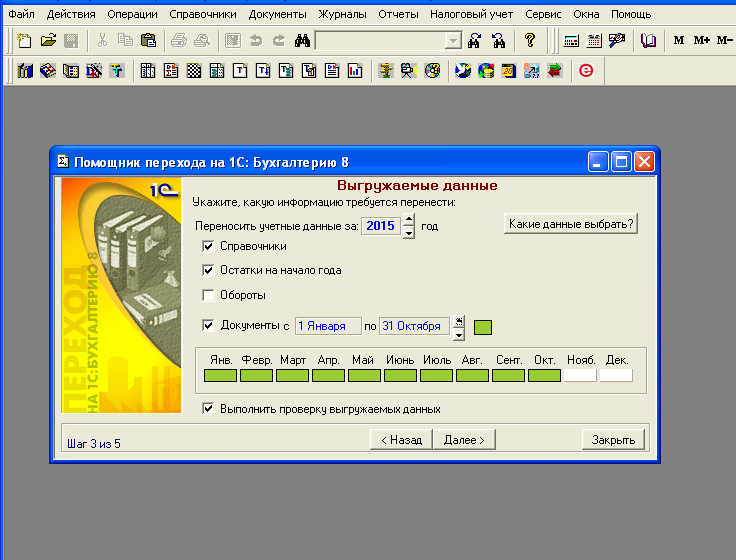Open the Журналы menu
736x560 pixels.
(x=342, y=15)
